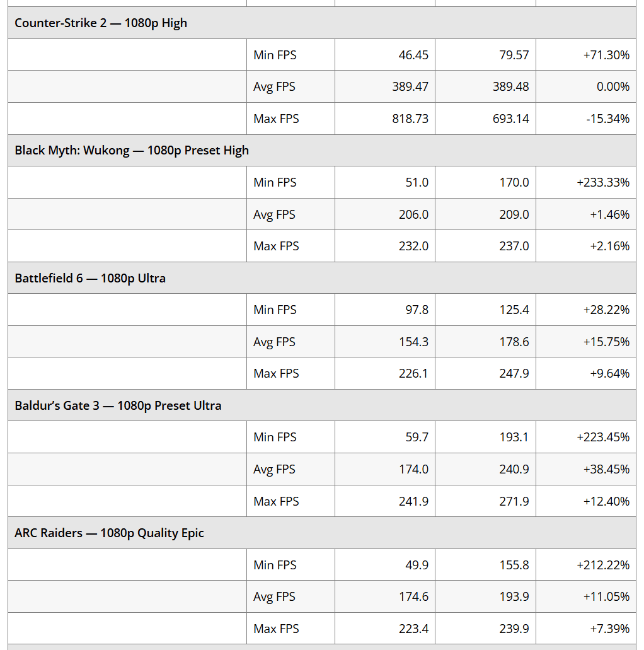Click the +71.30% Counter-Strike 2 value
This screenshot has width=644, height=650.
pyautogui.click(x=606, y=55)
